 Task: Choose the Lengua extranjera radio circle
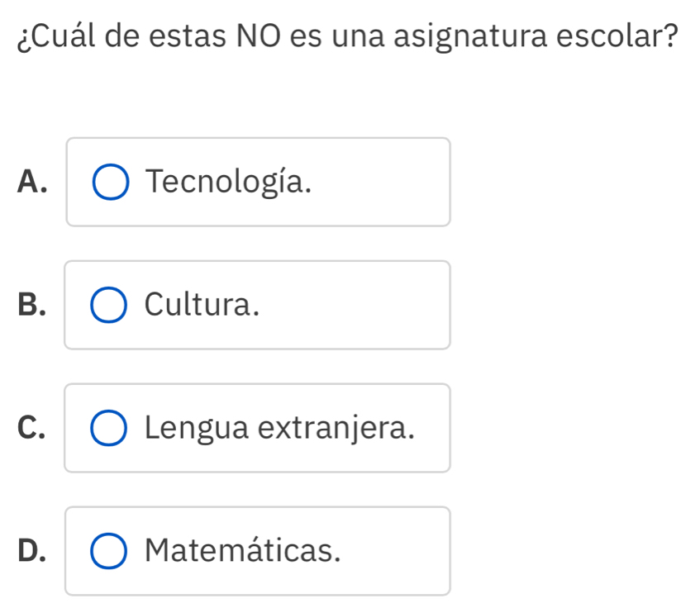pos(111,428)
